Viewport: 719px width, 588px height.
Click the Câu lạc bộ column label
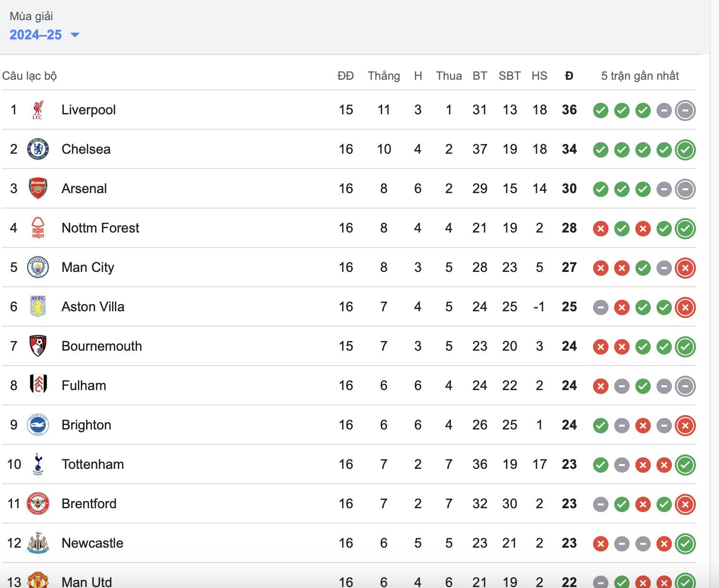pyautogui.click(x=30, y=75)
